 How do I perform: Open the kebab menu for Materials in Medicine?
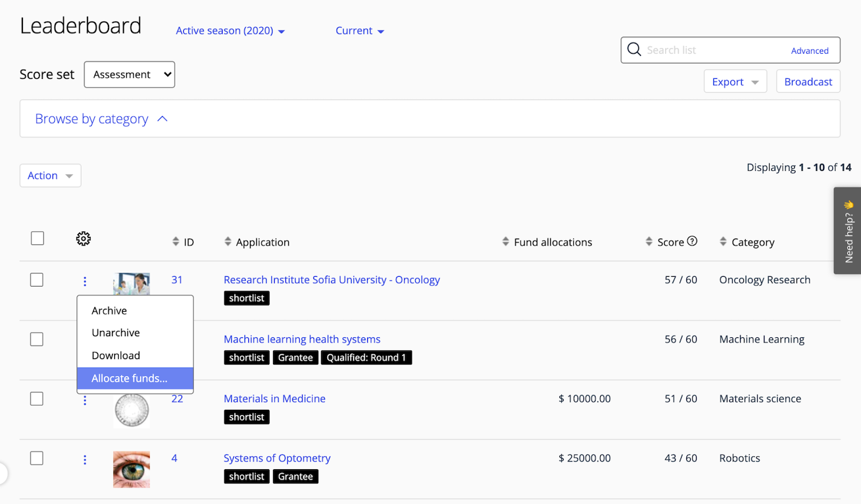[x=85, y=401]
